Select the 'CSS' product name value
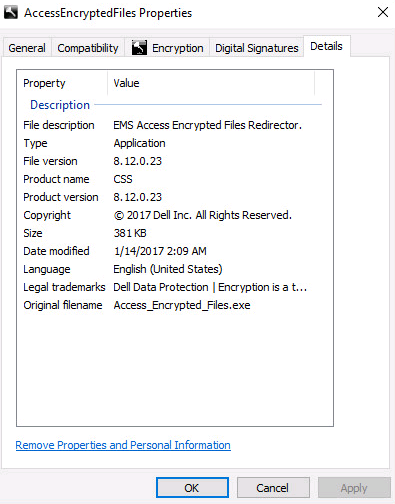Image resolution: width=395 pixels, height=504 pixels. pos(123,179)
